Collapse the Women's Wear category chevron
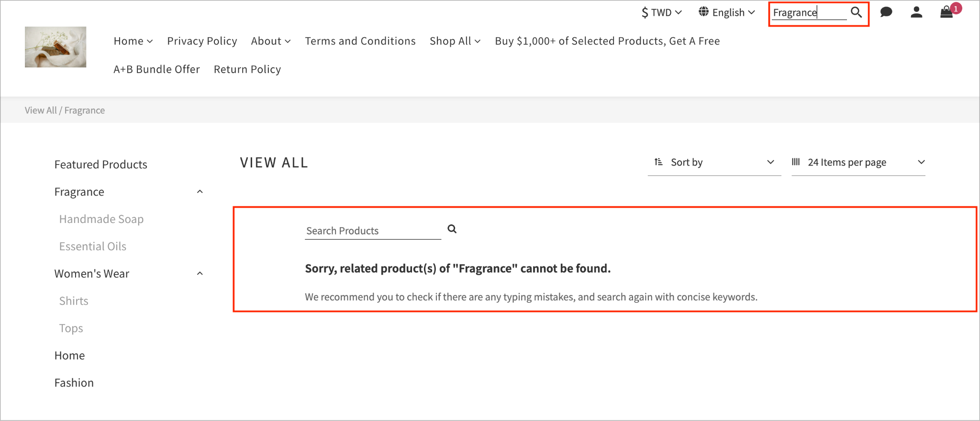The image size is (980, 421). coord(200,274)
